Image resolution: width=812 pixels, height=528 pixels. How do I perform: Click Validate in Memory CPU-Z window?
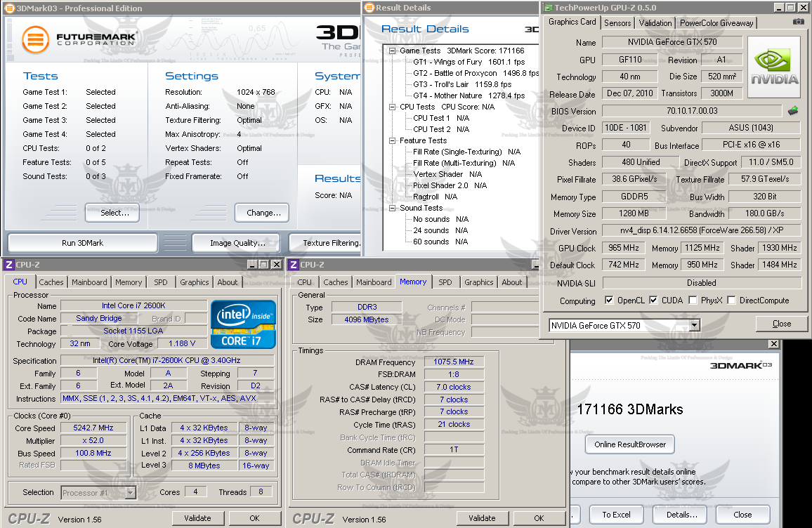point(482,518)
